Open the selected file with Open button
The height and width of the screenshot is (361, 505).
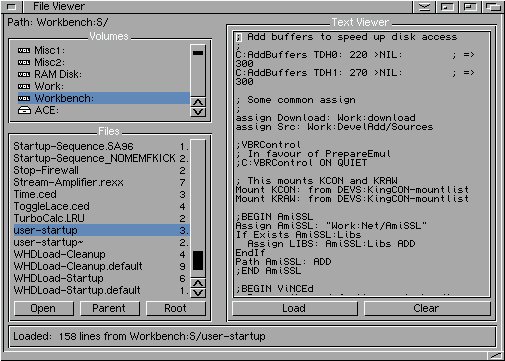[x=43, y=308]
